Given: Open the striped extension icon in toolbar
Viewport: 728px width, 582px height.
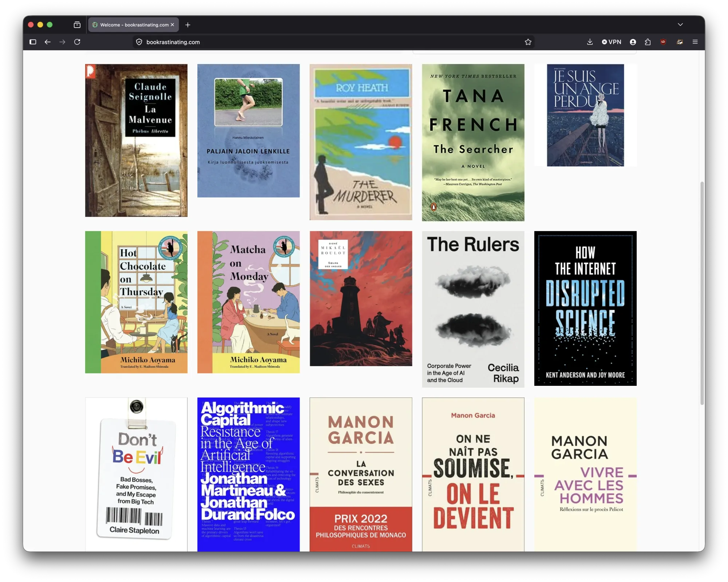Looking at the screenshot, I should (680, 42).
